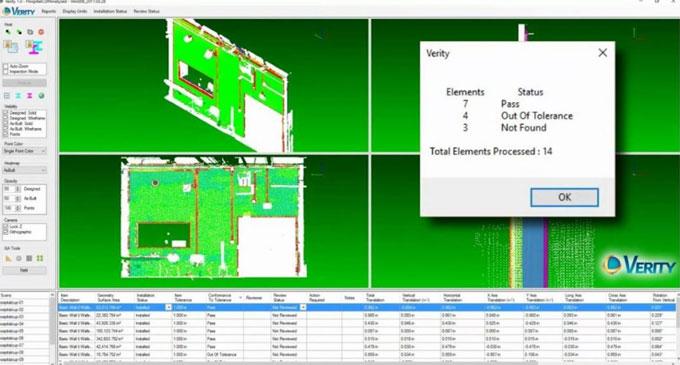Click the second green-dot selection tool icon
680x365 pixels.
pyautogui.click(x=19, y=32)
